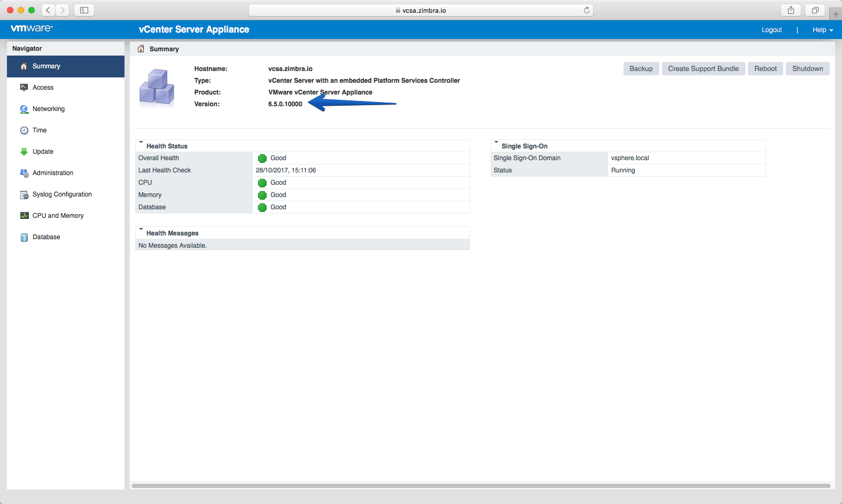
Task: Click the Overall Health green status icon
Action: coord(262,158)
